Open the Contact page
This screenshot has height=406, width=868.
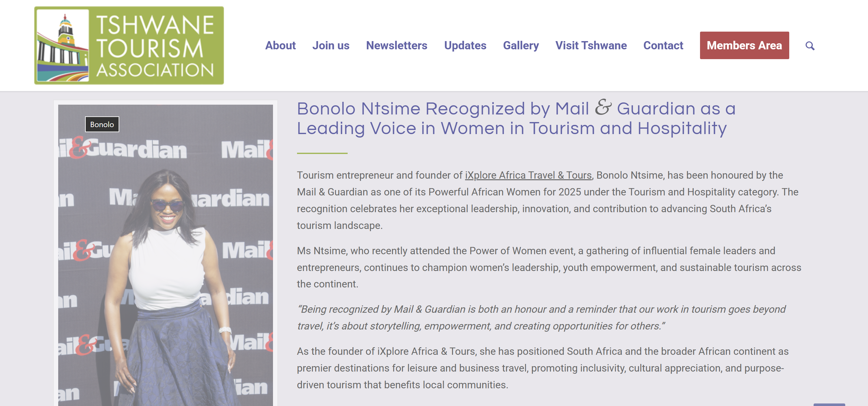[663, 46]
